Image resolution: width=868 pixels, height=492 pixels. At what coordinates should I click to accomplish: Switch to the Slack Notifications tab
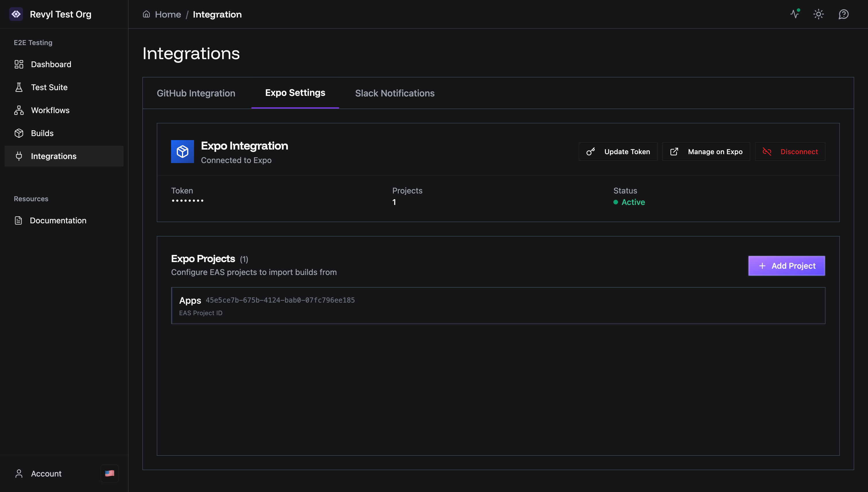[395, 93]
